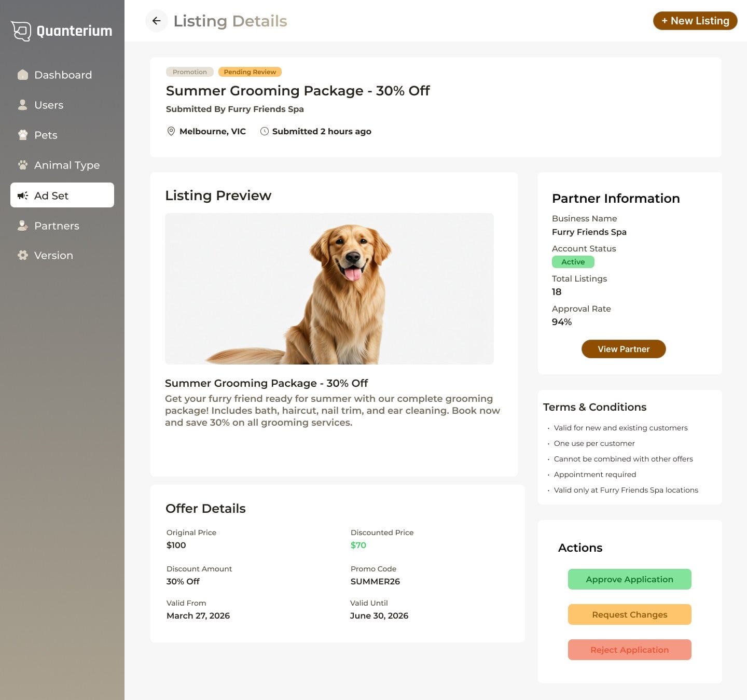Image resolution: width=747 pixels, height=700 pixels.
Task: Click the clock icon beside submitted time
Action: [x=265, y=131]
